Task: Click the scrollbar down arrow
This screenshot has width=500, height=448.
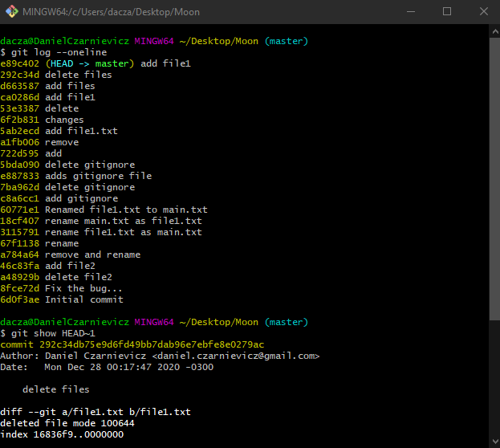Action: (494, 442)
